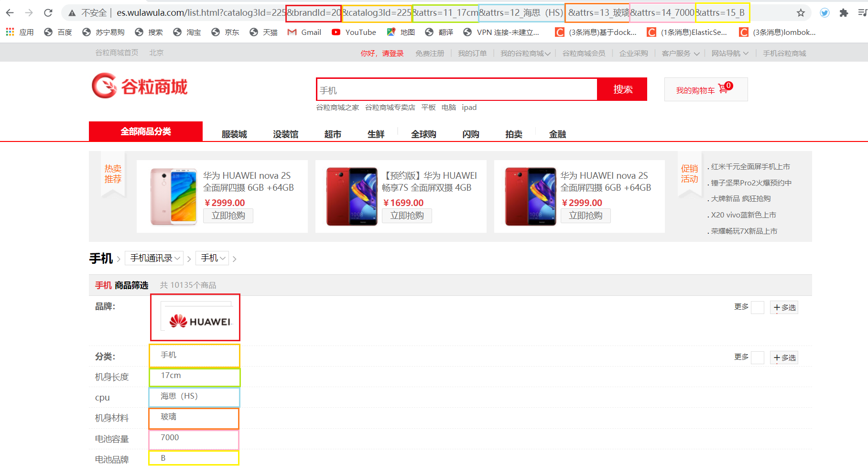Viewport: 868px width, 466px height.
Task: Open 手机谷粒商城 link
Action: 784,54
